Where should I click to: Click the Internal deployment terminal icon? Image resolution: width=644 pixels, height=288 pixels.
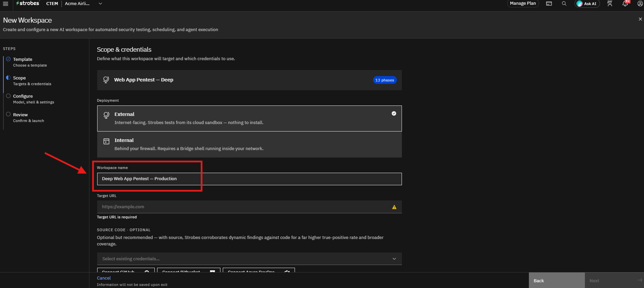point(106,141)
